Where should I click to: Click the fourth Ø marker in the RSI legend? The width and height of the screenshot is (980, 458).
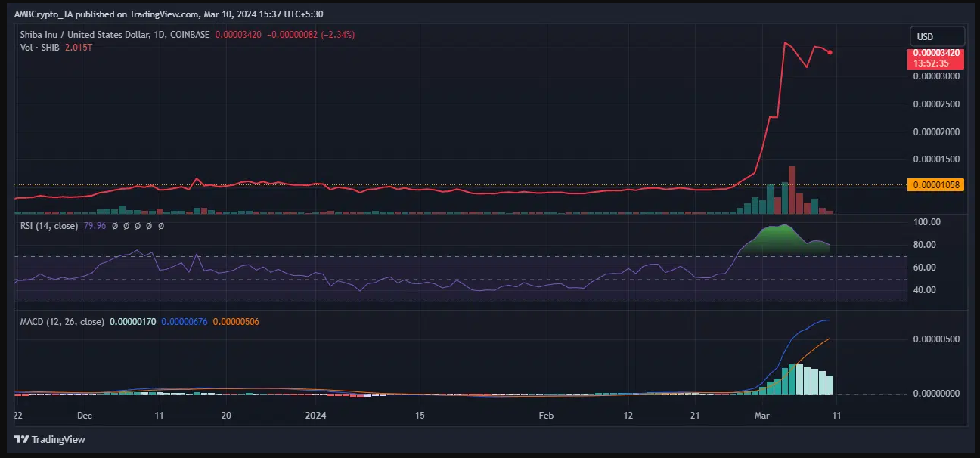[148, 225]
